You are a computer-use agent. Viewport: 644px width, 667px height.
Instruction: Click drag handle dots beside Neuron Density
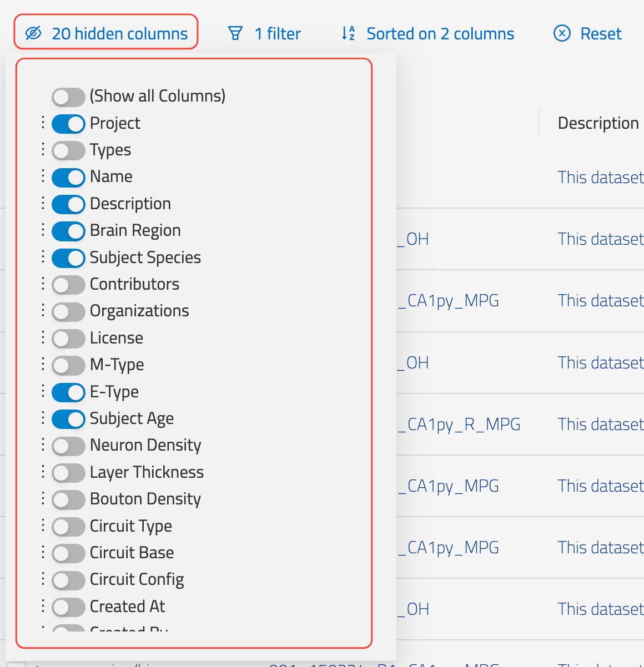(43, 444)
